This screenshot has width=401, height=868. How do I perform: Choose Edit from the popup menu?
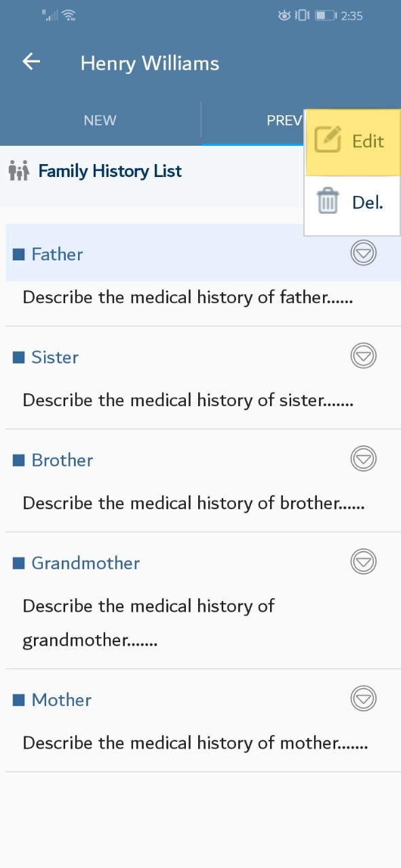pos(352,141)
